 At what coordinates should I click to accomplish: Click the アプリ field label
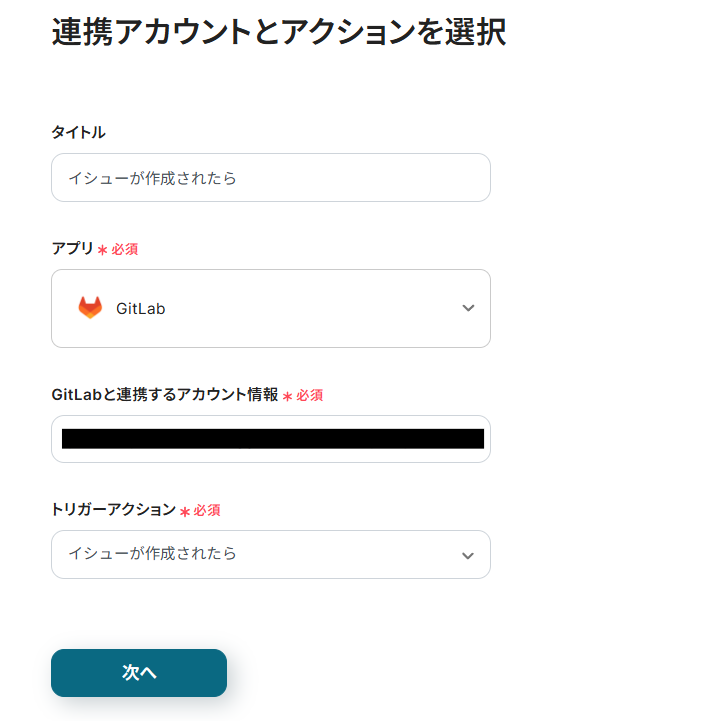tap(72, 249)
